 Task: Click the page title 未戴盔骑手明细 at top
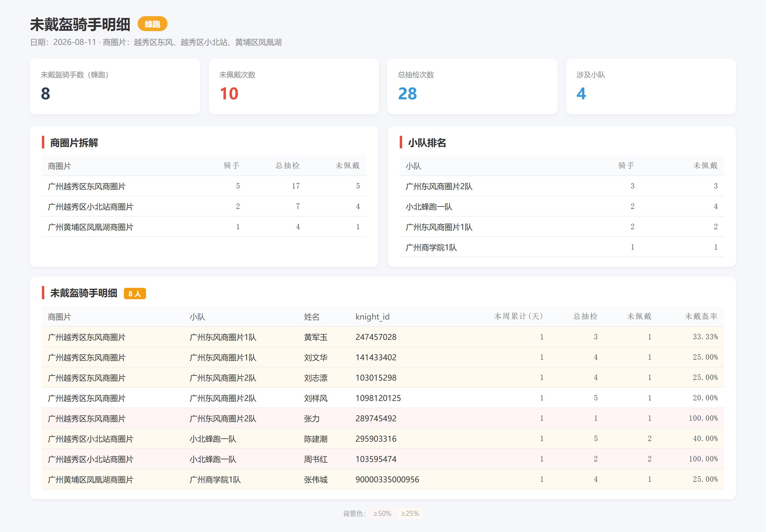click(80, 24)
